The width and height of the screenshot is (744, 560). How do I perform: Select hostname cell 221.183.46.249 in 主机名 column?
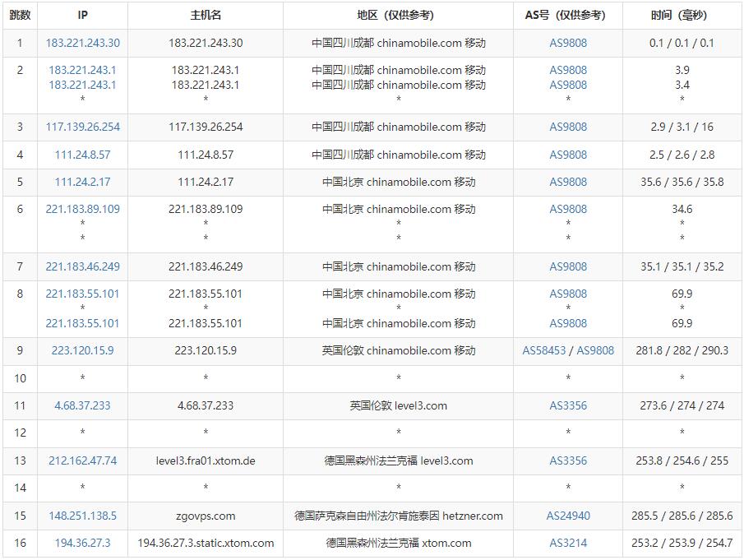point(206,266)
